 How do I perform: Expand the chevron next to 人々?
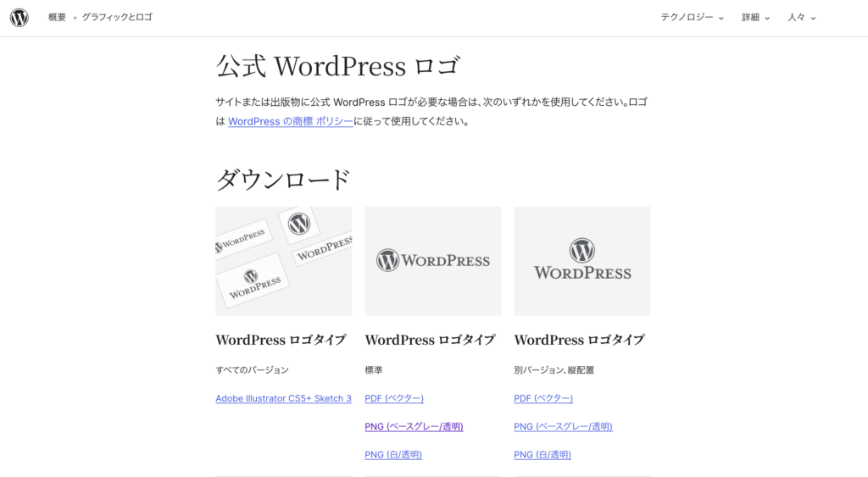pyautogui.click(x=813, y=19)
